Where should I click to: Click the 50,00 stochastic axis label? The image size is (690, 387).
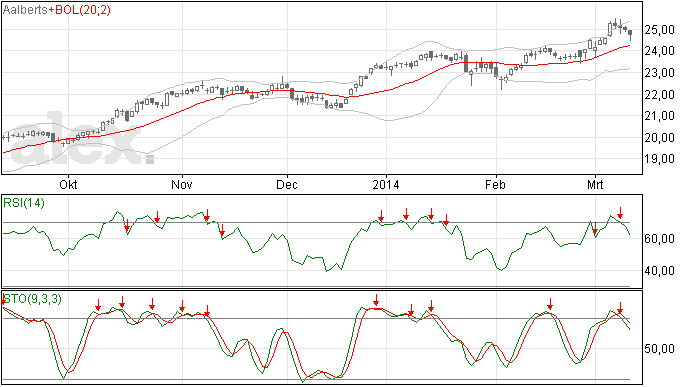point(659,349)
